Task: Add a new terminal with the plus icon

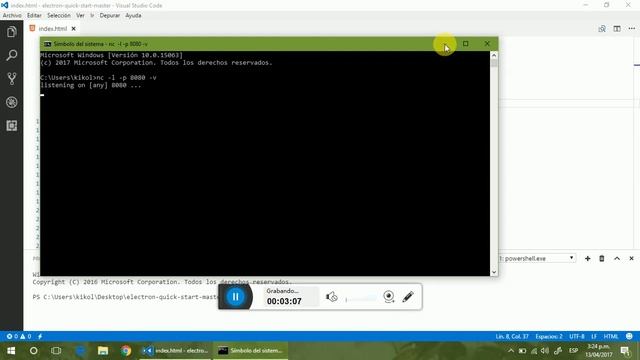Action: [587, 258]
